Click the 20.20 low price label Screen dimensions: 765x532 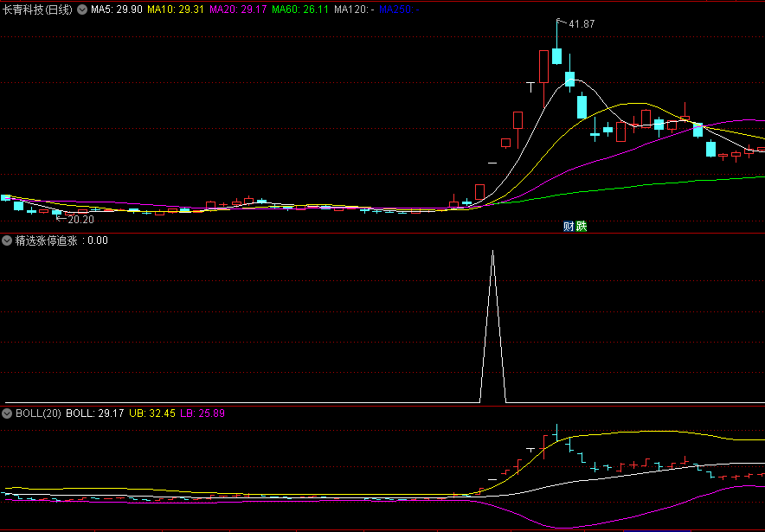pos(81,220)
